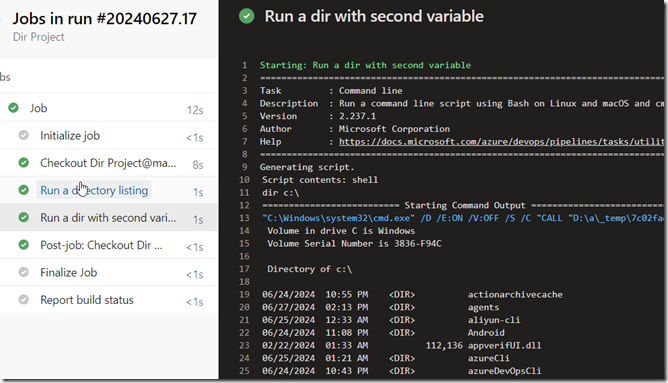The image size is (668, 383).
Task: Click Android directory entry
Action: point(486,333)
